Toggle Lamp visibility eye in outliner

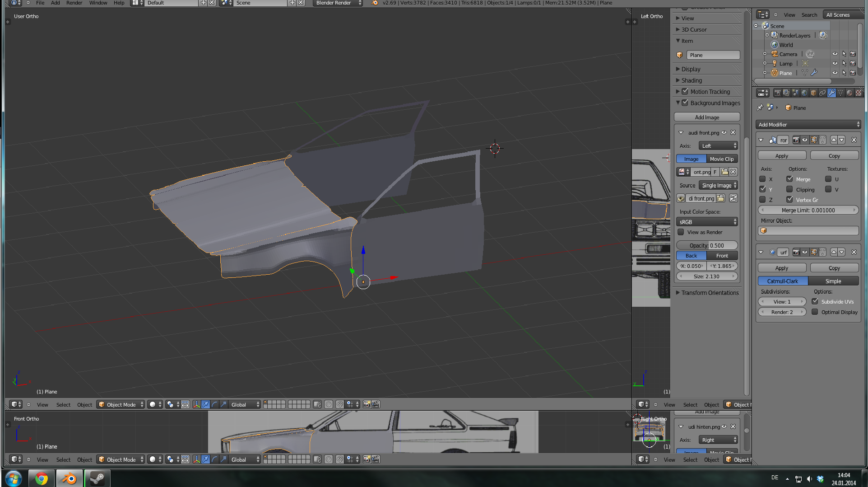835,63
